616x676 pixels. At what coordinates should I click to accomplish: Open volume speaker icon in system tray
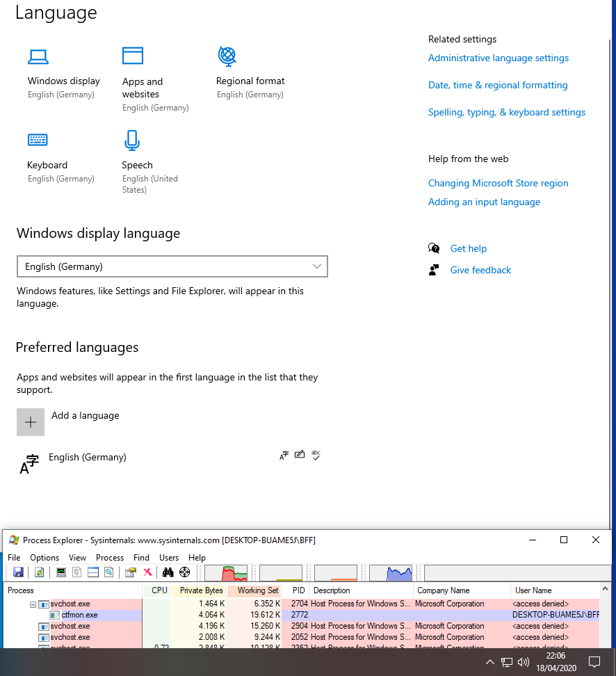pos(524,662)
